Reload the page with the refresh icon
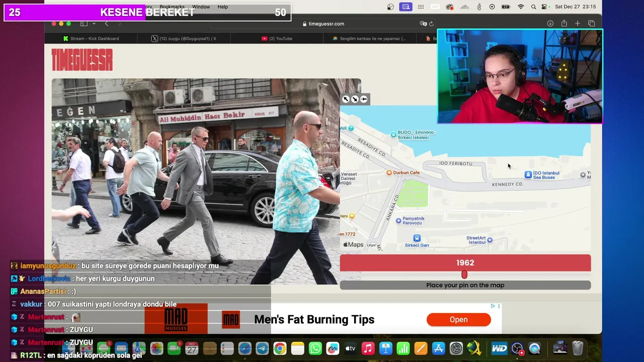 (x=431, y=24)
